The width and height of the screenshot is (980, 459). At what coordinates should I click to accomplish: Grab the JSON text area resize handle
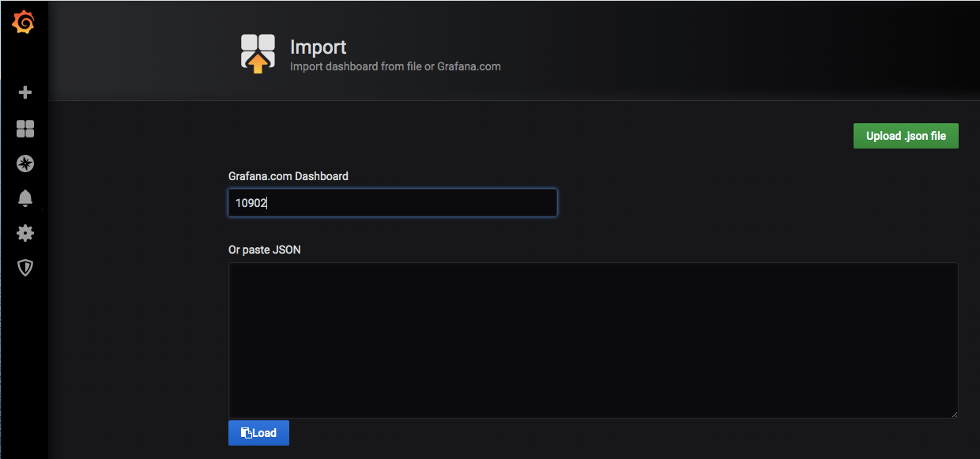point(954,413)
